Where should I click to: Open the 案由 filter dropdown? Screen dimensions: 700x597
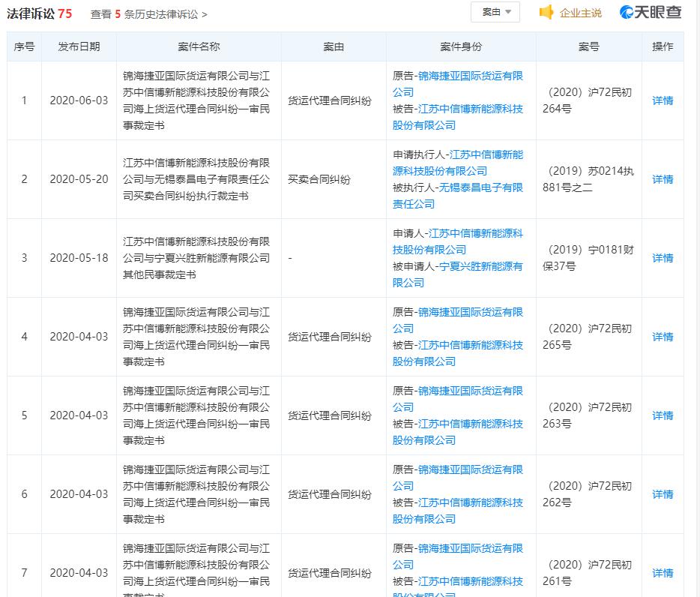tap(495, 12)
